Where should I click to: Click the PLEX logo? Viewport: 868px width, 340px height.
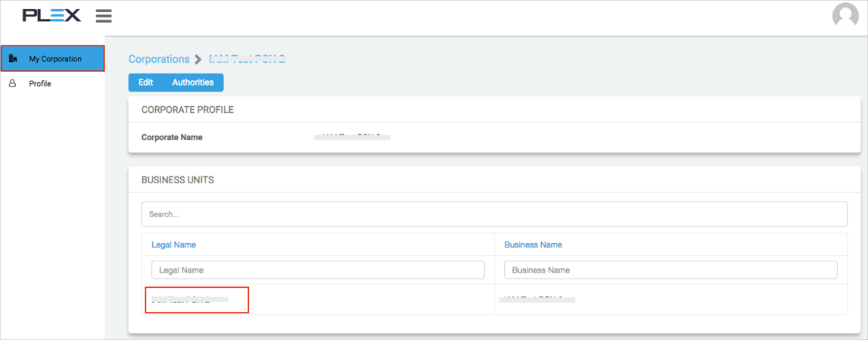coord(51,15)
